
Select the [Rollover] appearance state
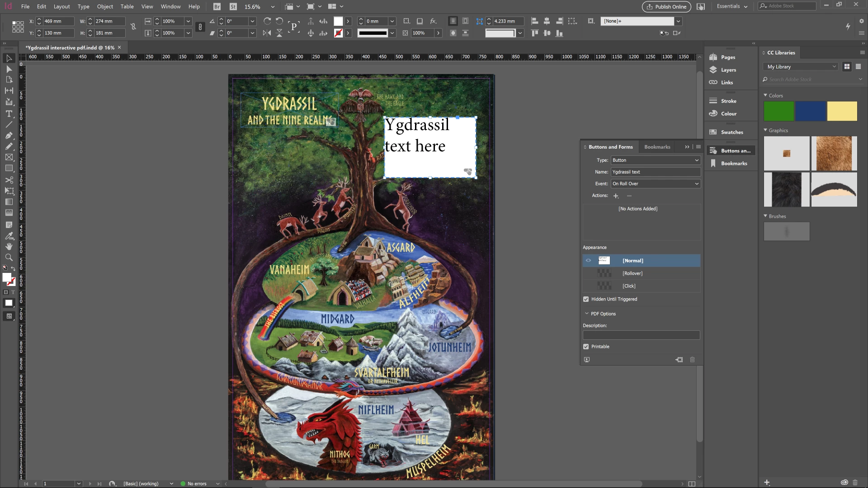coord(632,273)
